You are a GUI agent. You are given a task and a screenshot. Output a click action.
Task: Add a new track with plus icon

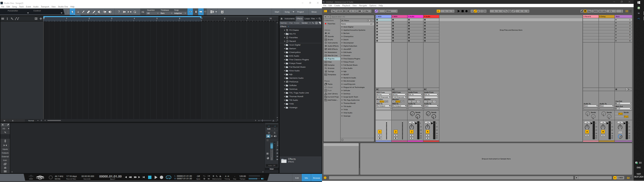pyautogui.click(x=41, y=19)
